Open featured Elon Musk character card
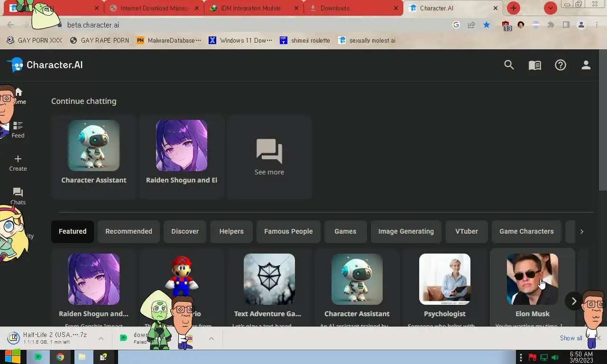The width and height of the screenshot is (607, 364). [x=533, y=288]
